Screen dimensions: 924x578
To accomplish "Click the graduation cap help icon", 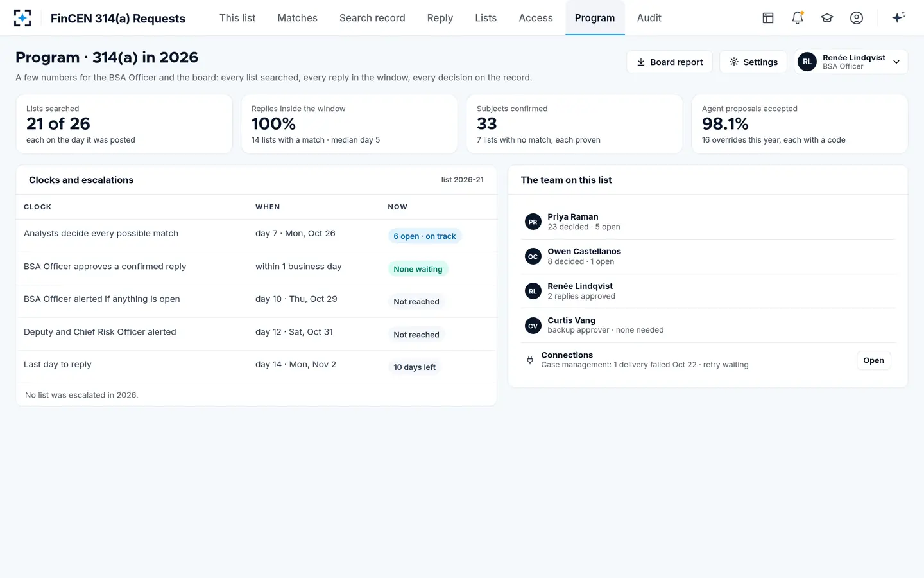I will [827, 18].
